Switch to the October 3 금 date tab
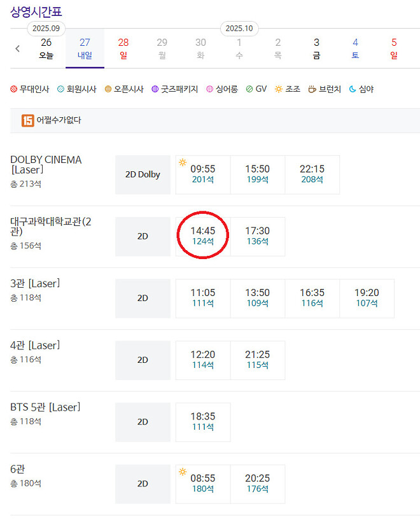 click(x=316, y=48)
